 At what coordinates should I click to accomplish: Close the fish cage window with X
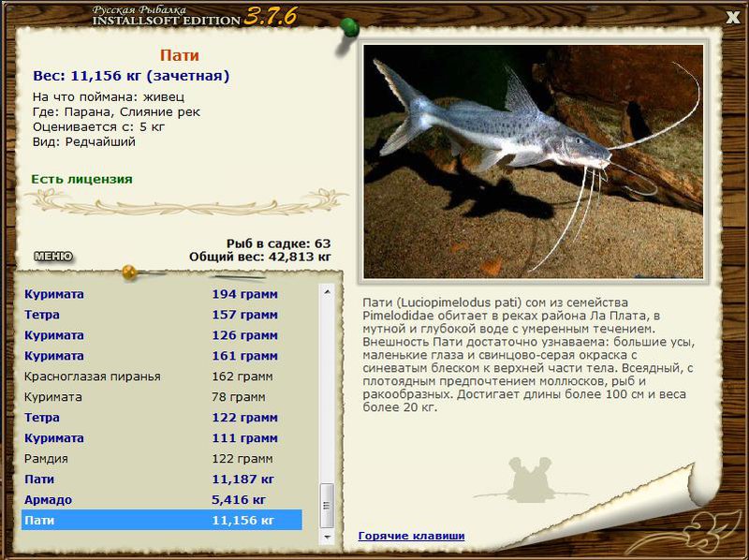tap(733, 18)
